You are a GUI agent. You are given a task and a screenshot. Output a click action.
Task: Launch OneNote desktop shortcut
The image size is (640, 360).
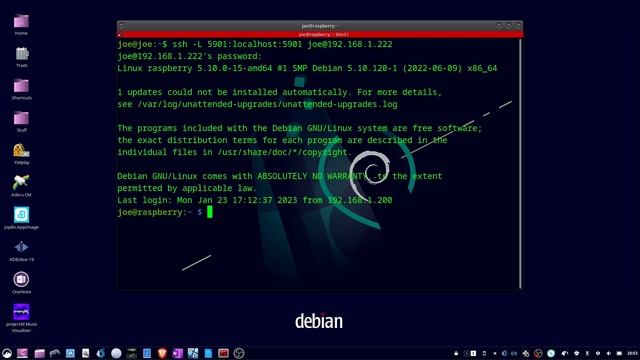[21, 280]
